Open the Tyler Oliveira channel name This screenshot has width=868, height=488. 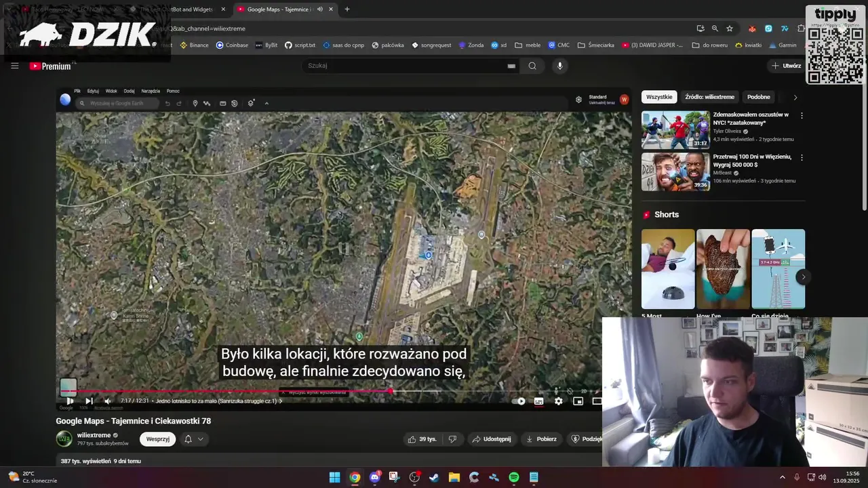click(727, 131)
